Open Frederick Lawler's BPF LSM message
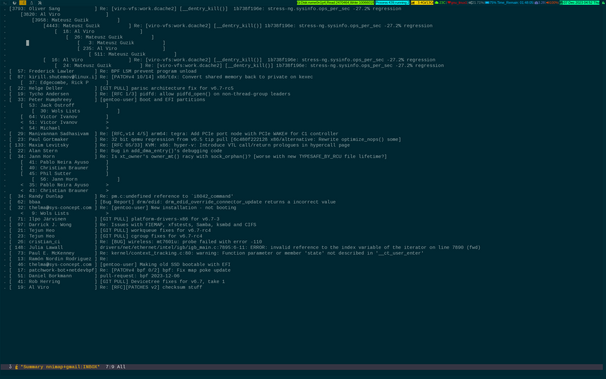 (x=103, y=71)
